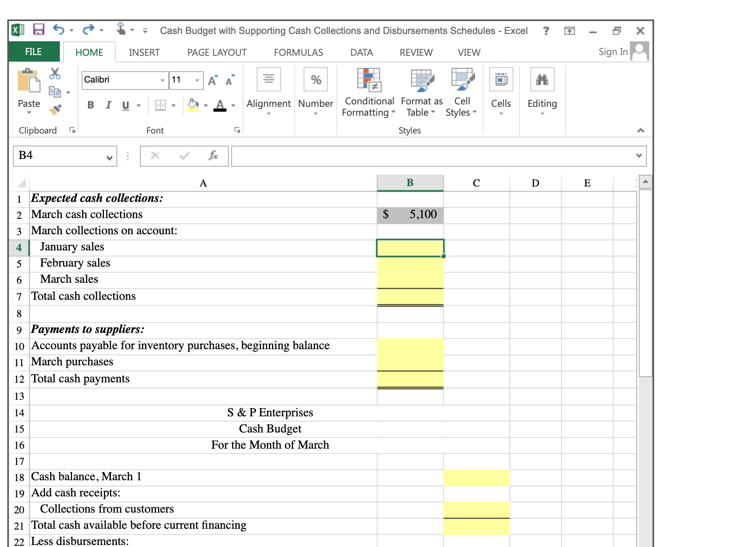Confirm formula entry checkmark
The width and height of the screenshot is (756, 547).
[185, 156]
